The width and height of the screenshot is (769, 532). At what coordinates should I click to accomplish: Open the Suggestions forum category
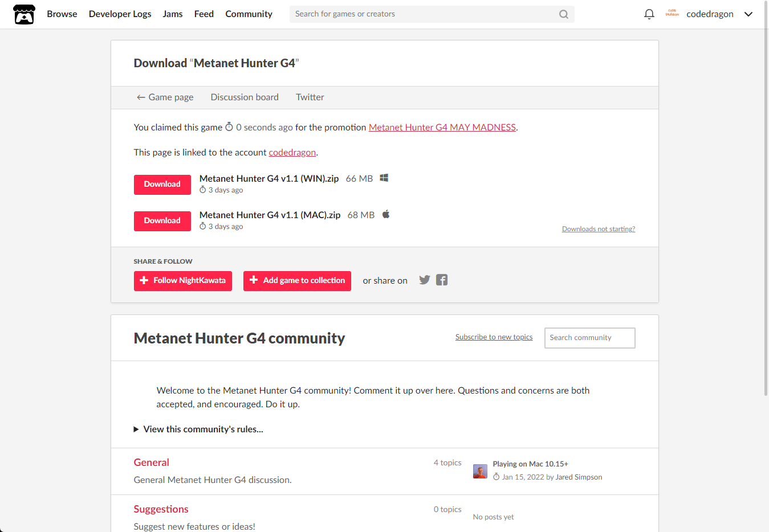pos(161,509)
